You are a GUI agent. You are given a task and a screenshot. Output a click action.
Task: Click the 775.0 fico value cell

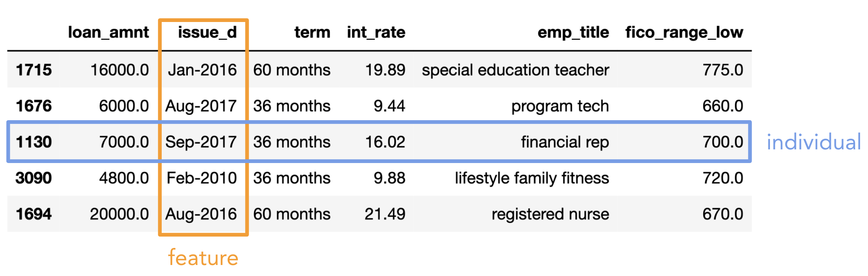(723, 70)
